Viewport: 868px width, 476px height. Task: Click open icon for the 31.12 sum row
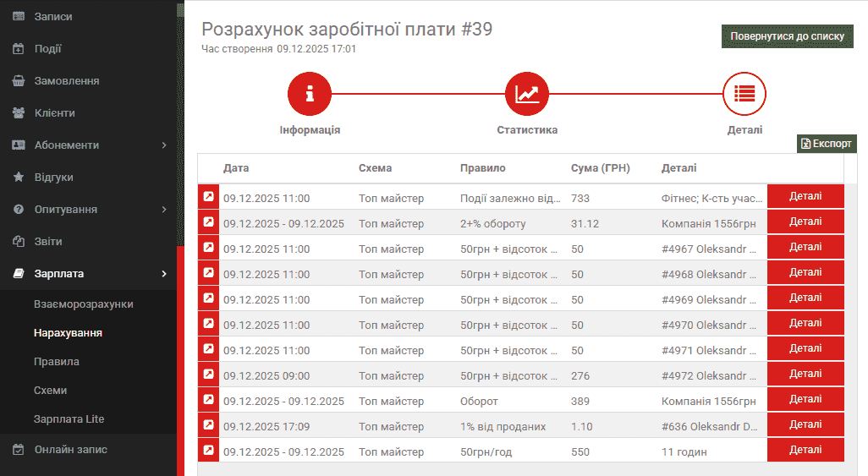(208, 222)
